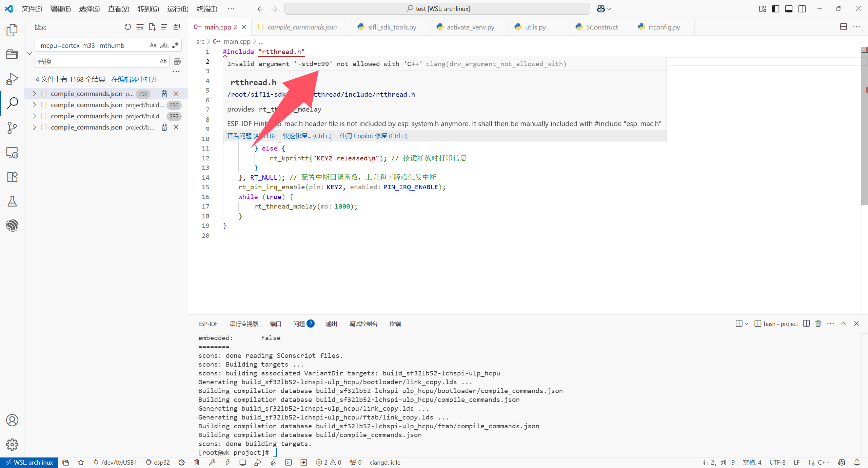This screenshot has height=468, width=868.
Task: Open Copilot menu in title bar
Action: coord(604,9)
